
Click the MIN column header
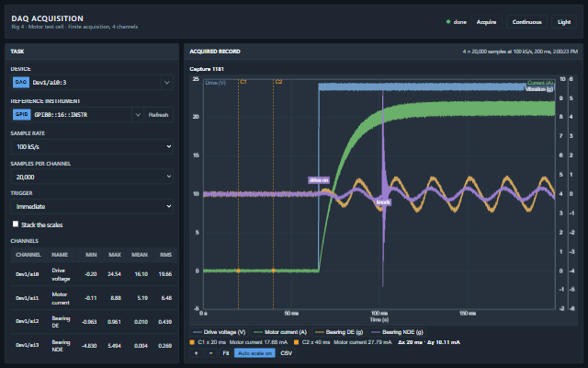(x=91, y=255)
